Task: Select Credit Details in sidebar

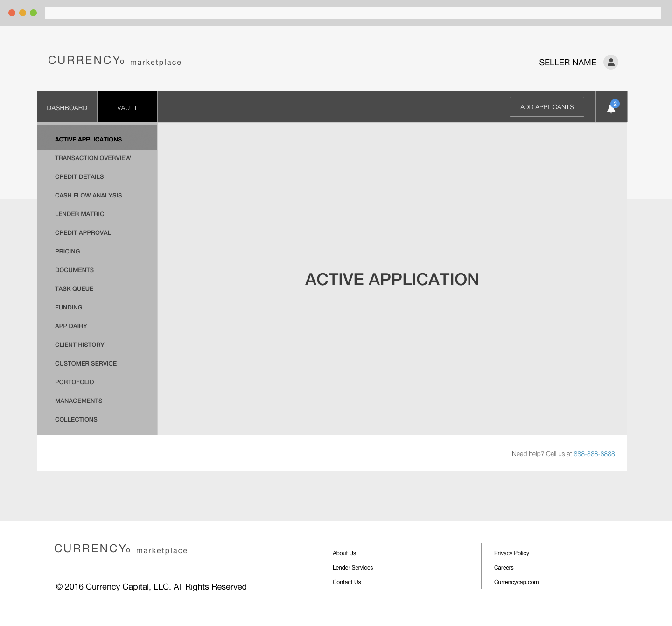Action: [x=79, y=176]
